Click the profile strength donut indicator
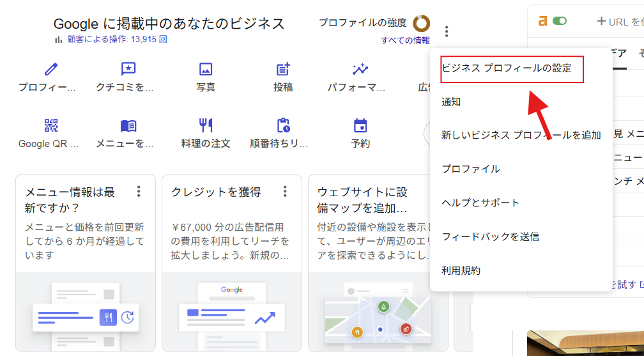644x356 pixels. [x=421, y=23]
